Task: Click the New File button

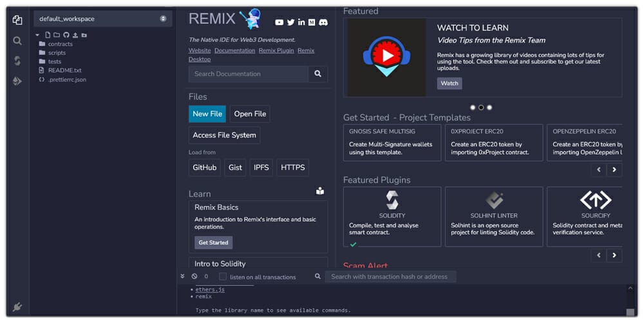Action: tap(207, 114)
